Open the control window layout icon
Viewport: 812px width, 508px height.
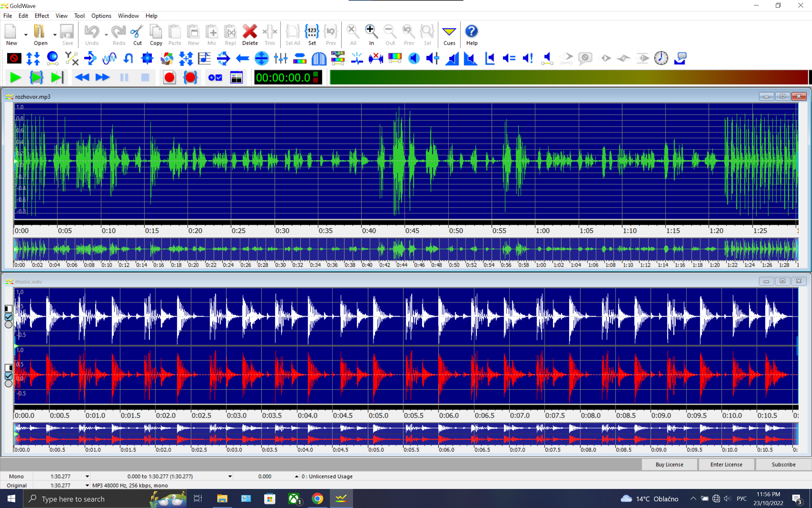point(237,77)
